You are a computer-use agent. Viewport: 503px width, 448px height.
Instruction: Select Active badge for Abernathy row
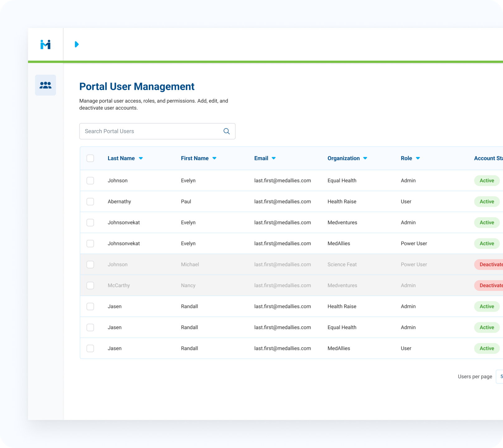point(487,202)
